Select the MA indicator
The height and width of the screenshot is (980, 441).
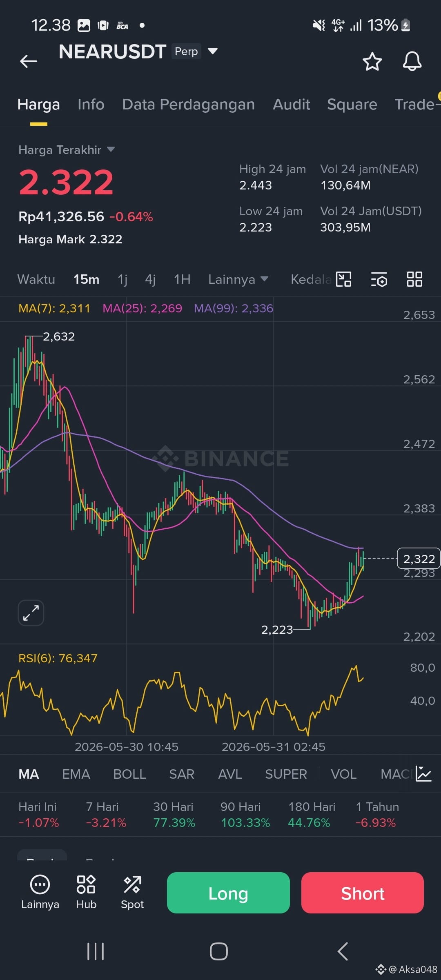[x=29, y=774]
